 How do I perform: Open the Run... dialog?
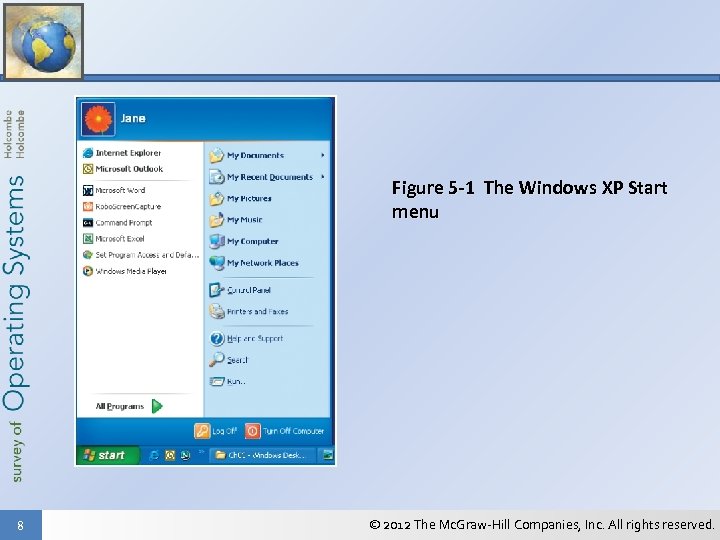coord(227,382)
